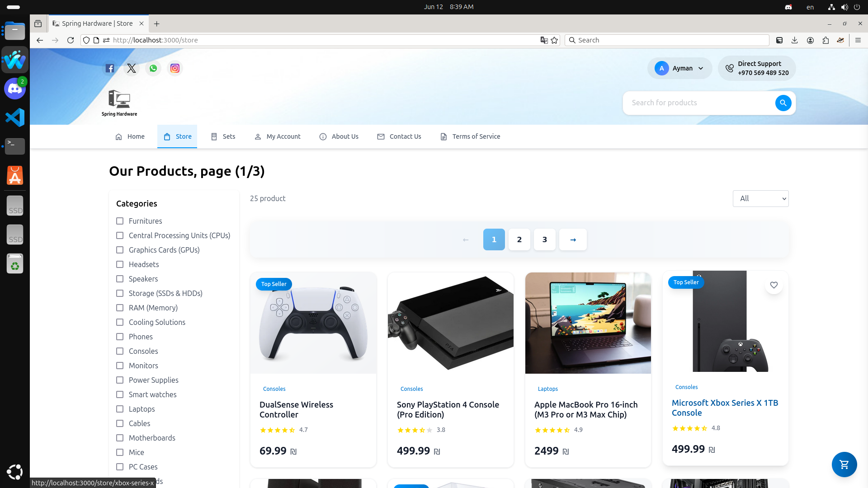This screenshot has height=488, width=868.
Task: Tick the Speakers category checkbox
Action: (120, 279)
